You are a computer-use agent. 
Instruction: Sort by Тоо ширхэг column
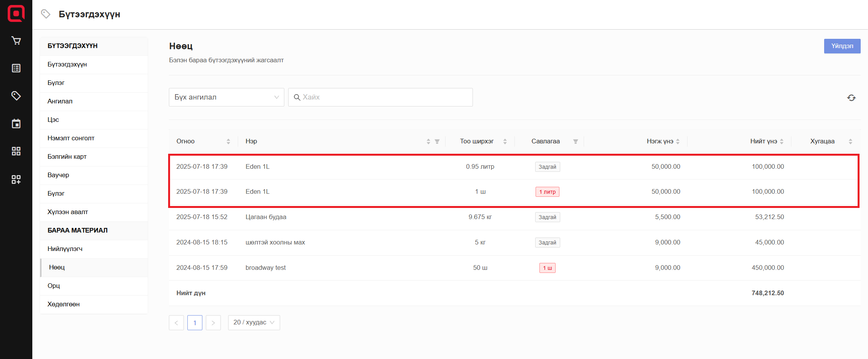(505, 141)
